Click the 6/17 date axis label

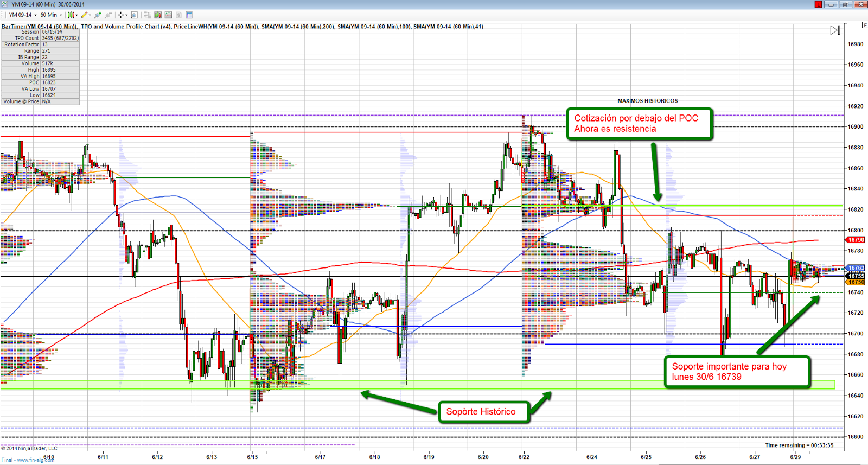point(320,457)
